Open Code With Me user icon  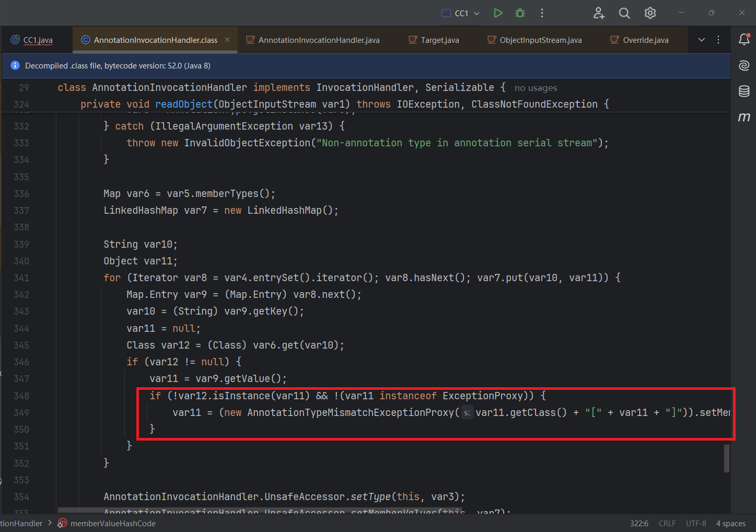[x=599, y=13]
